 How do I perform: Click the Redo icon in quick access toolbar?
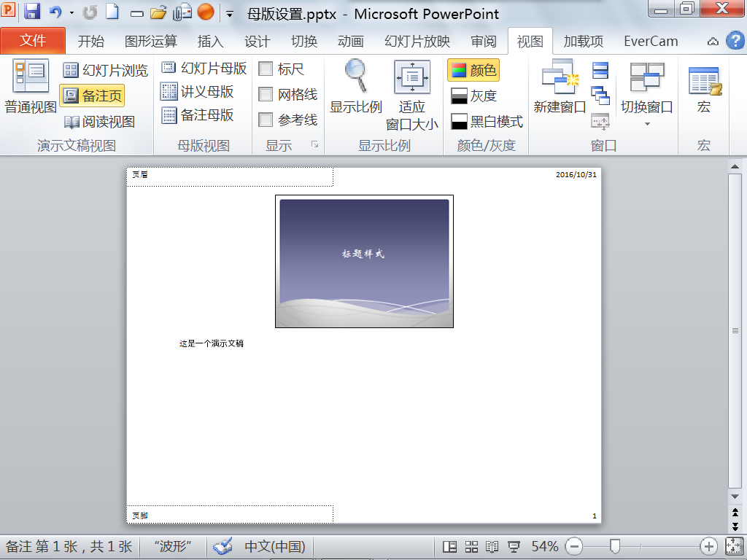coord(89,12)
